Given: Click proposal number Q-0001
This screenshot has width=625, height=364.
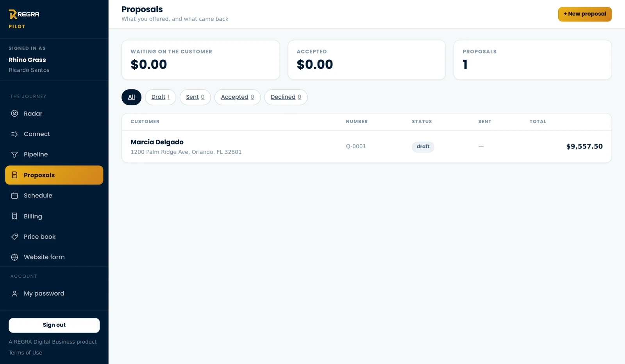Looking at the screenshot, I should pos(356,147).
